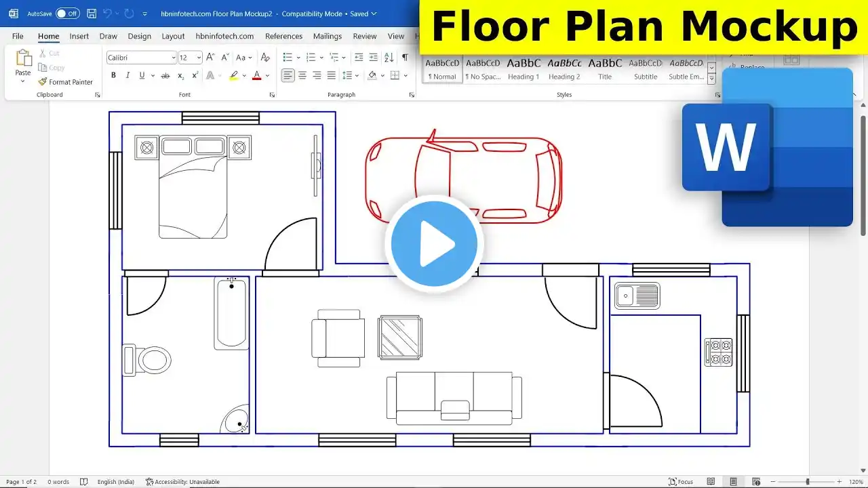
Task: Apply yellow text highlight color
Action: tap(233, 75)
